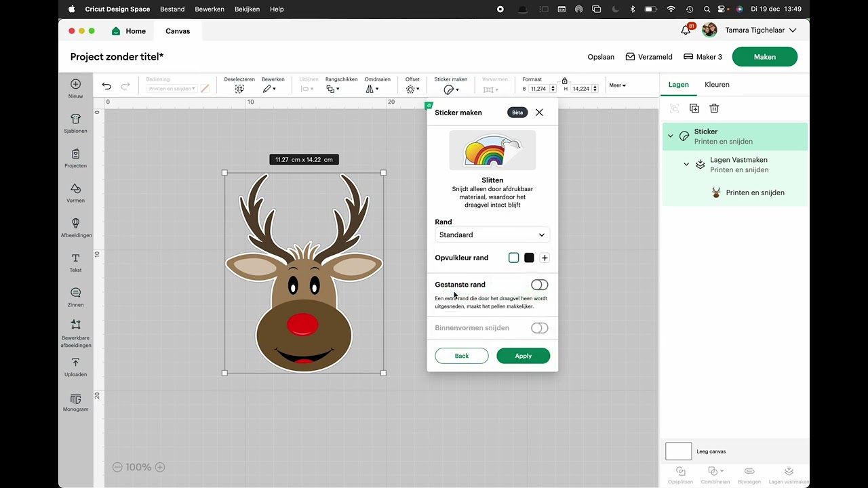
Task: Click the green Maken button
Action: (764, 57)
